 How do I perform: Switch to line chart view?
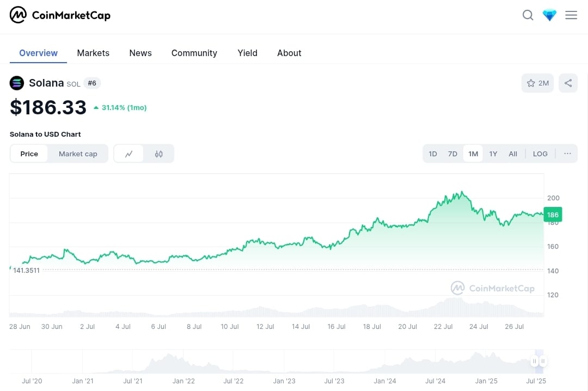click(128, 154)
